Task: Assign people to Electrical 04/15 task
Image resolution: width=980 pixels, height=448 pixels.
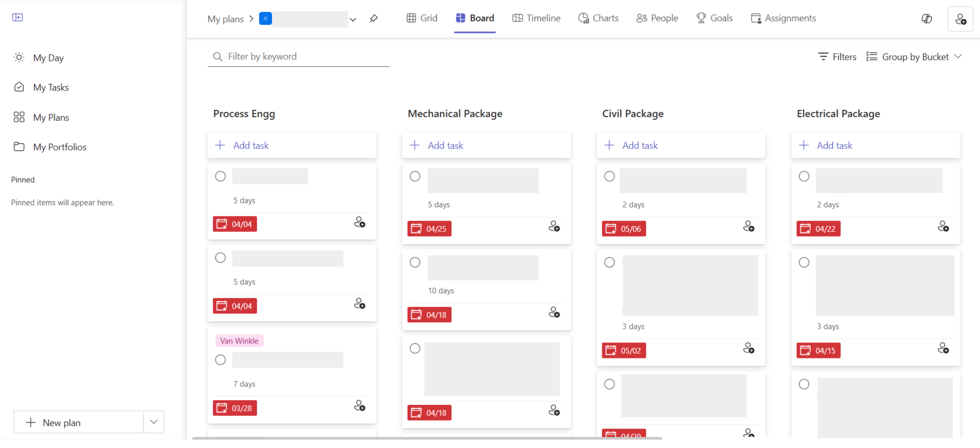Action: point(943,348)
